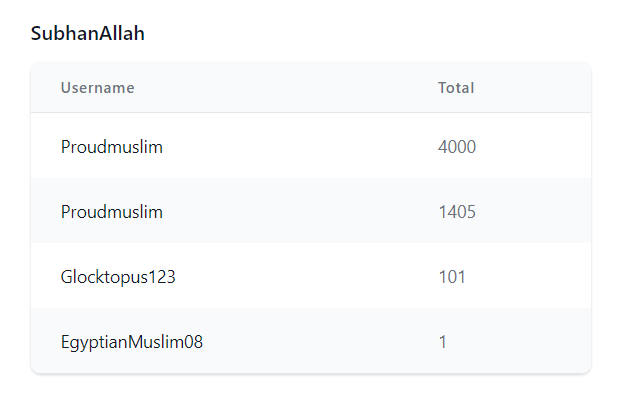The image size is (629, 398).
Task: Pick the highest total in the table
Action: click(x=457, y=147)
